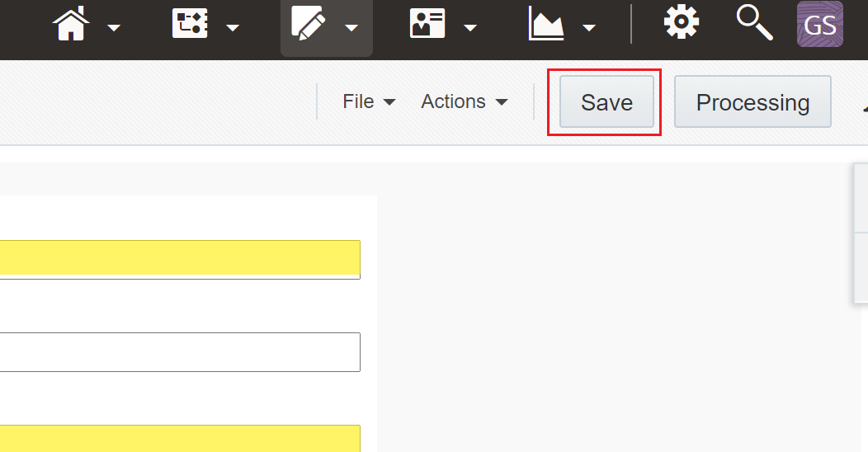Expand the arrow beside the pencil icon

point(351,28)
